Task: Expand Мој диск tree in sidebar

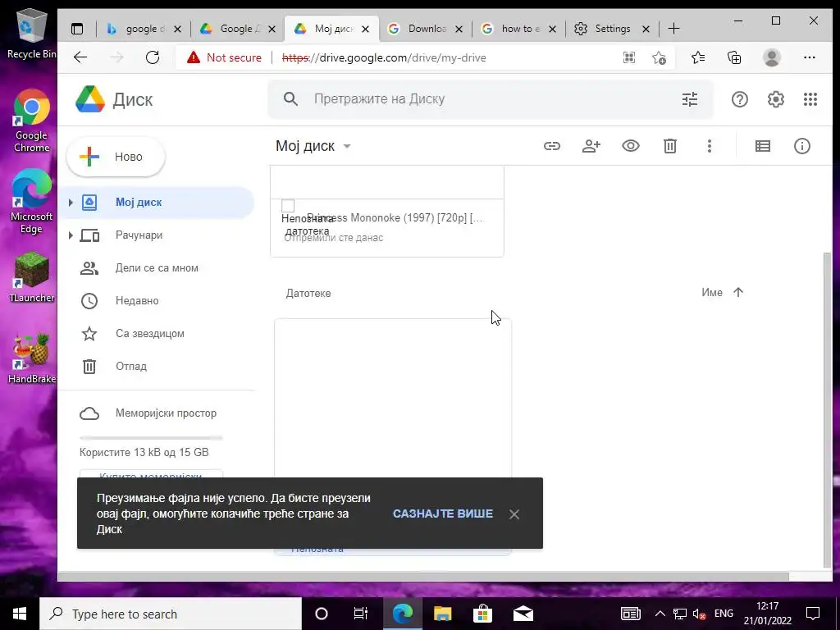Action: click(71, 203)
